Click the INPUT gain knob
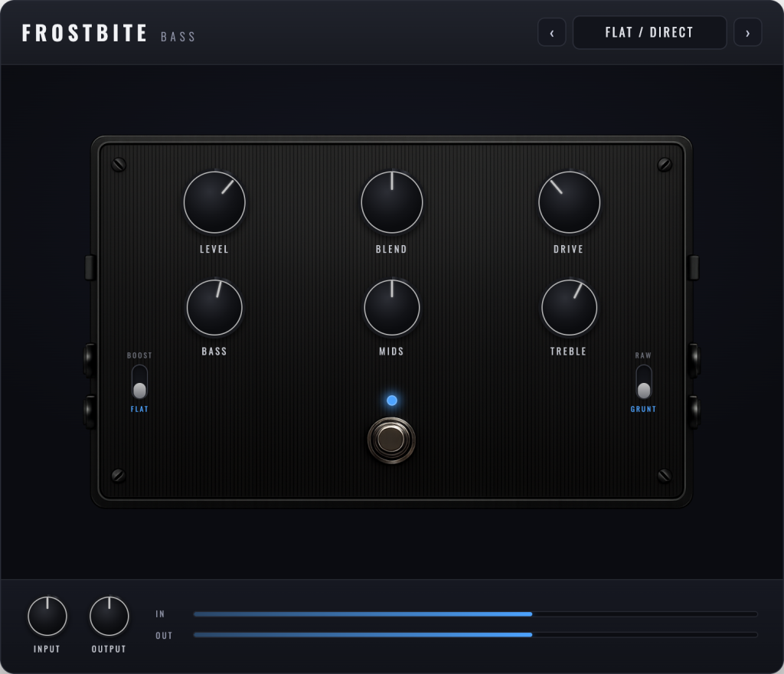The width and height of the screenshot is (784, 674). 47,616
